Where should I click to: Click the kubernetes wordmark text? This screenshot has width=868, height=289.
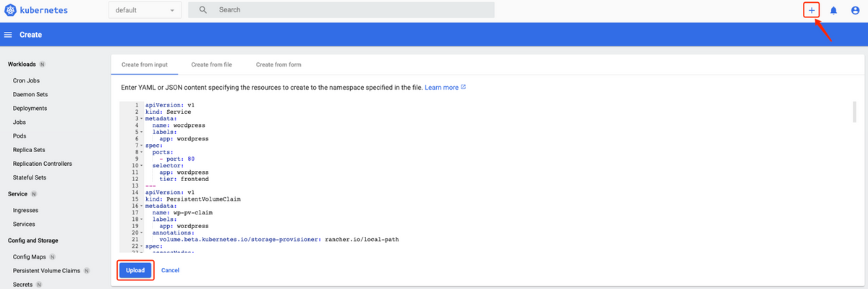pyautogui.click(x=44, y=10)
